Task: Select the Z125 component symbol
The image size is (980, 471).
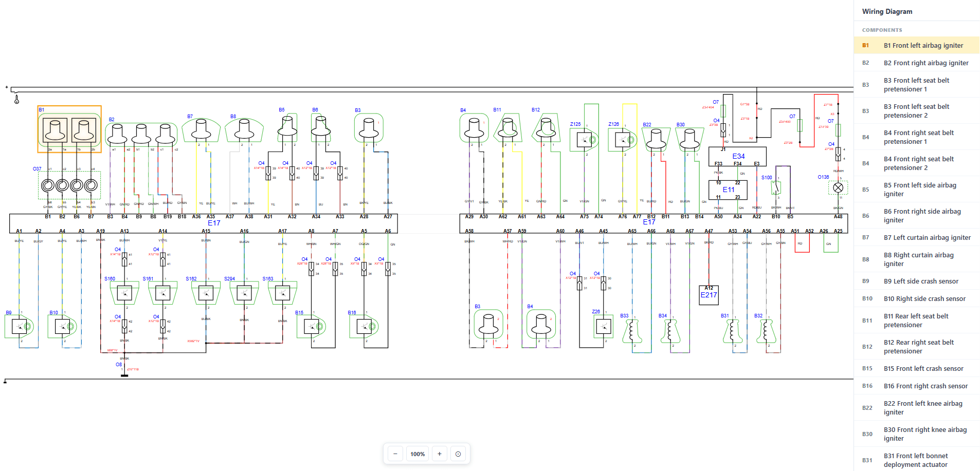Action: coord(584,139)
